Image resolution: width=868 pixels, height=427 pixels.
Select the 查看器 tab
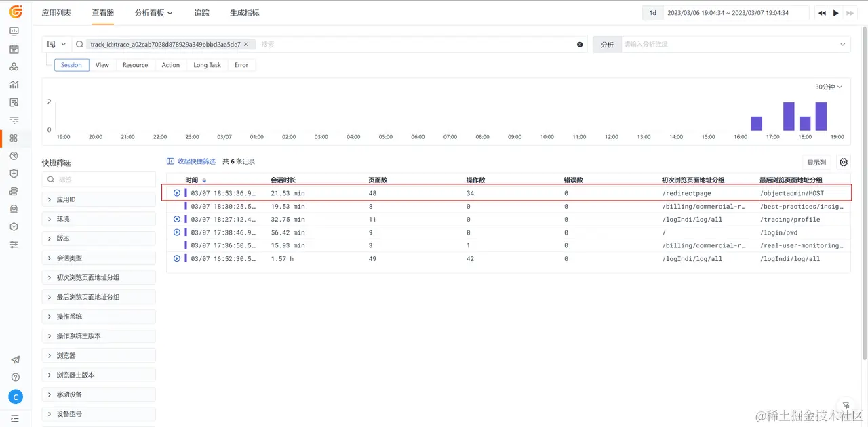coord(103,13)
